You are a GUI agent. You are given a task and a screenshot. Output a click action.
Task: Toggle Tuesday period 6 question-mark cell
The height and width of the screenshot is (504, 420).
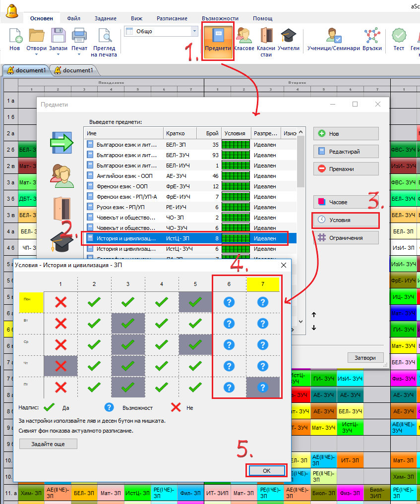coord(229,323)
